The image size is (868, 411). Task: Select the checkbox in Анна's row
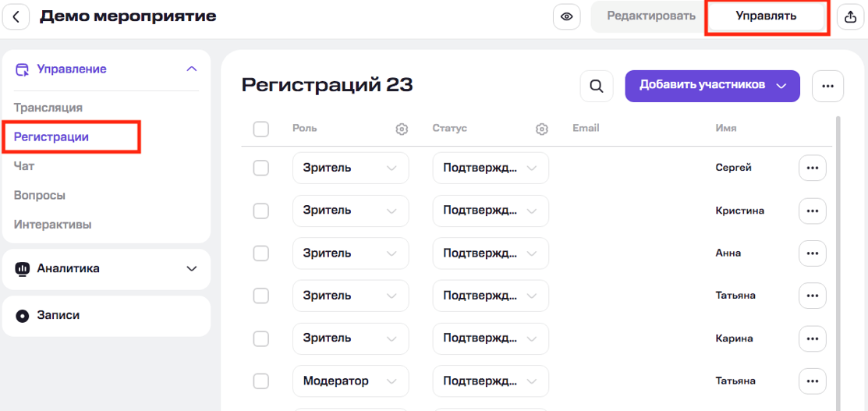261,253
